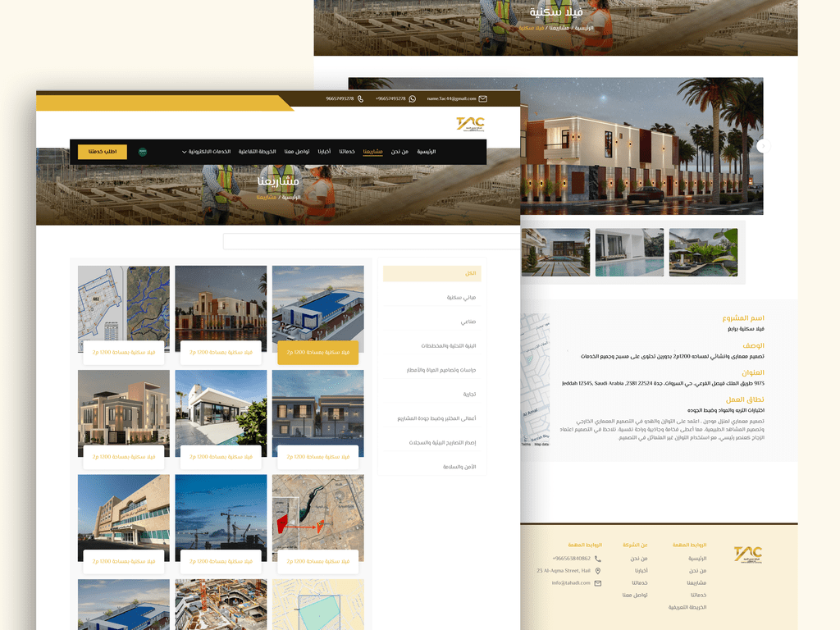Select the pool-with-umbrellas gallery thumbnail

pos(703,253)
